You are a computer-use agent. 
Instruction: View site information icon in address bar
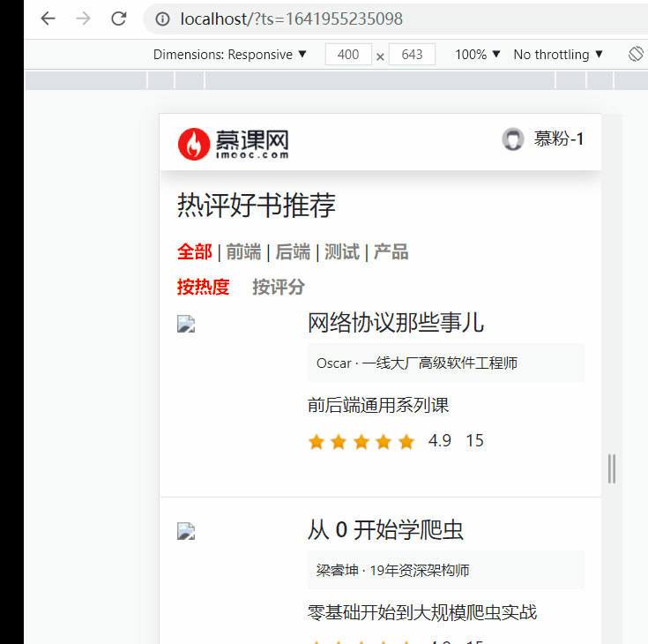coord(162,19)
